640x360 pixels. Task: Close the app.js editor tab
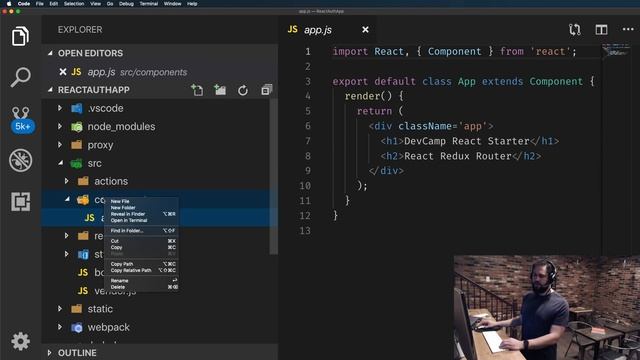(x=365, y=29)
